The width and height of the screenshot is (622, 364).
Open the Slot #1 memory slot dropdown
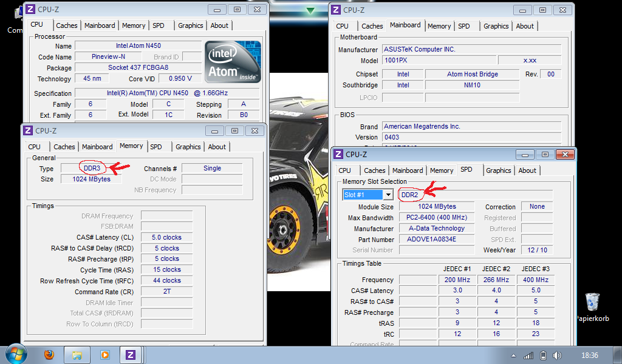[x=388, y=195]
